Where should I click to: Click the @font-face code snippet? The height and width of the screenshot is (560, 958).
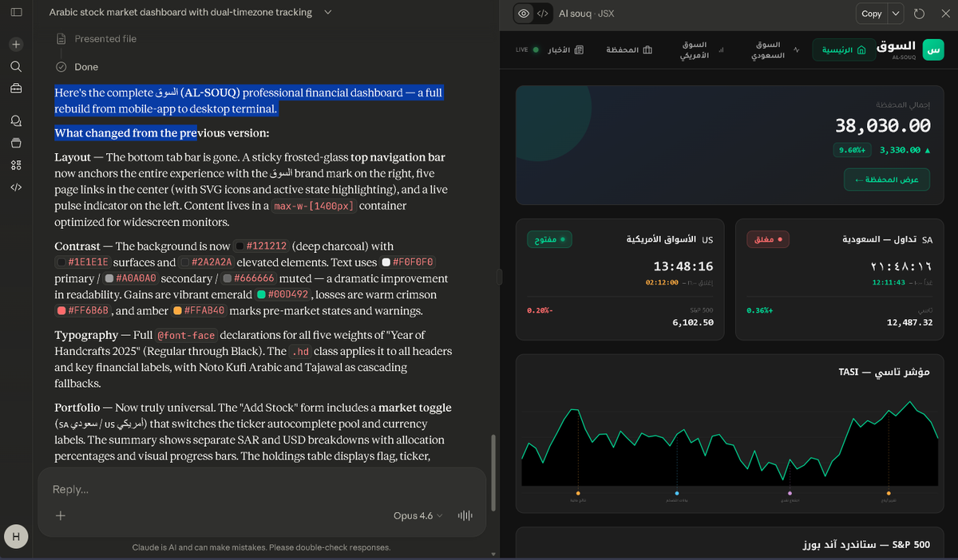pyautogui.click(x=185, y=335)
